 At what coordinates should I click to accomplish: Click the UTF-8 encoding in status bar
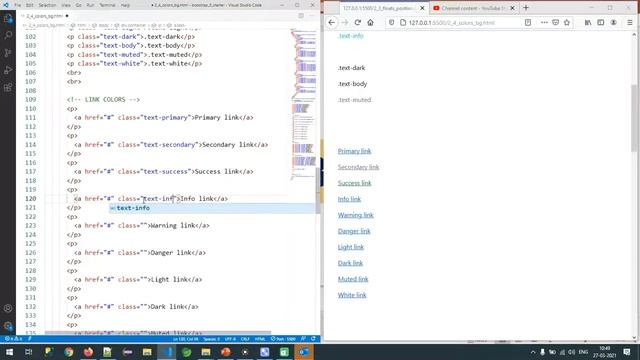point(230,339)
